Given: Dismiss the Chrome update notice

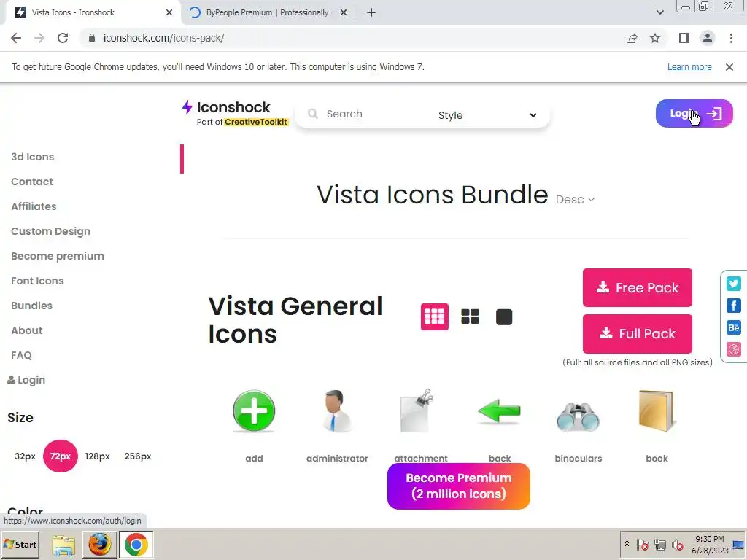Looking at the screenshot, I should coord(729,67).
